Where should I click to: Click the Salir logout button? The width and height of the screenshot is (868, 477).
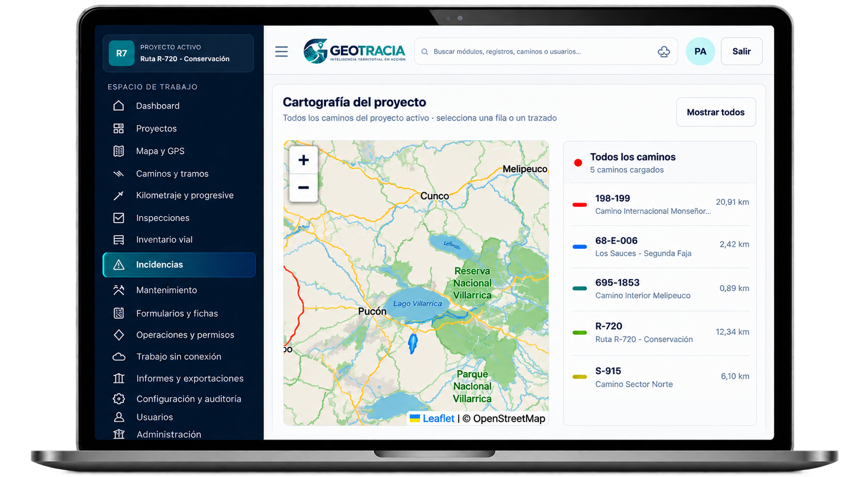point(741,51)
